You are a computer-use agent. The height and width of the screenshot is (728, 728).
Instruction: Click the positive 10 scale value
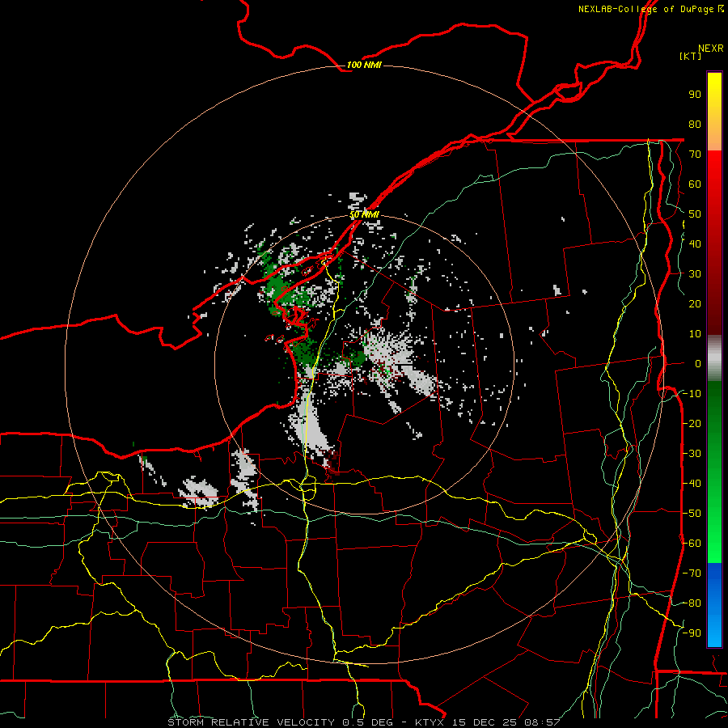(x=695, y=334)
